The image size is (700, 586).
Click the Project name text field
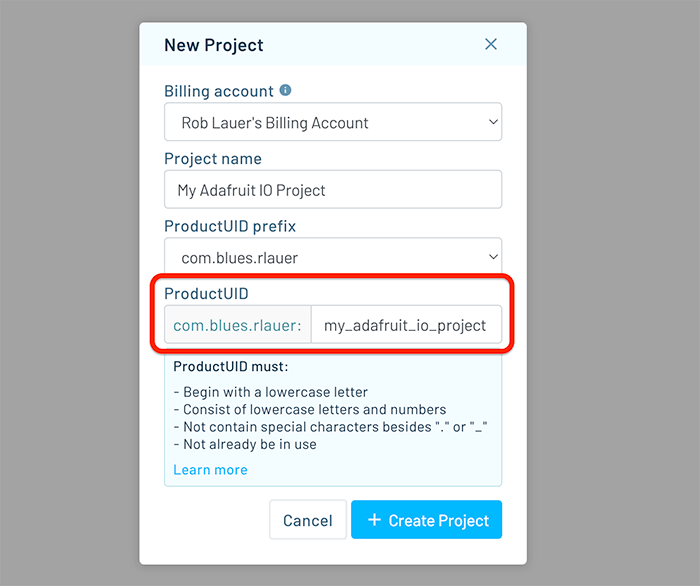tap(333, 190)
